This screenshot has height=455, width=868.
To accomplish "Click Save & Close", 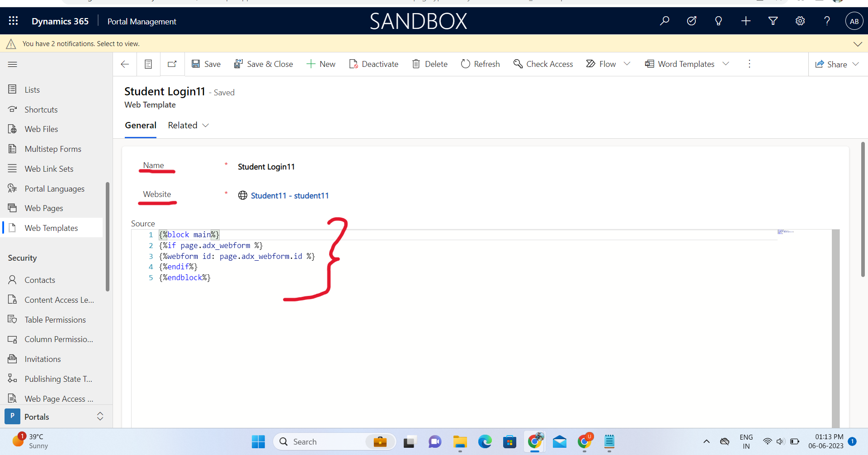I will [x=263, y=64].
